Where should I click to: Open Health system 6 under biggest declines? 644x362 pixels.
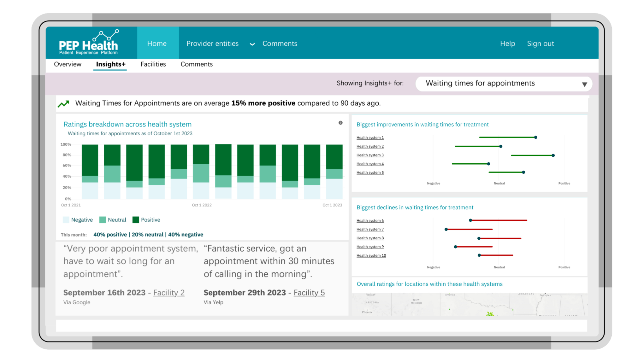370,220
